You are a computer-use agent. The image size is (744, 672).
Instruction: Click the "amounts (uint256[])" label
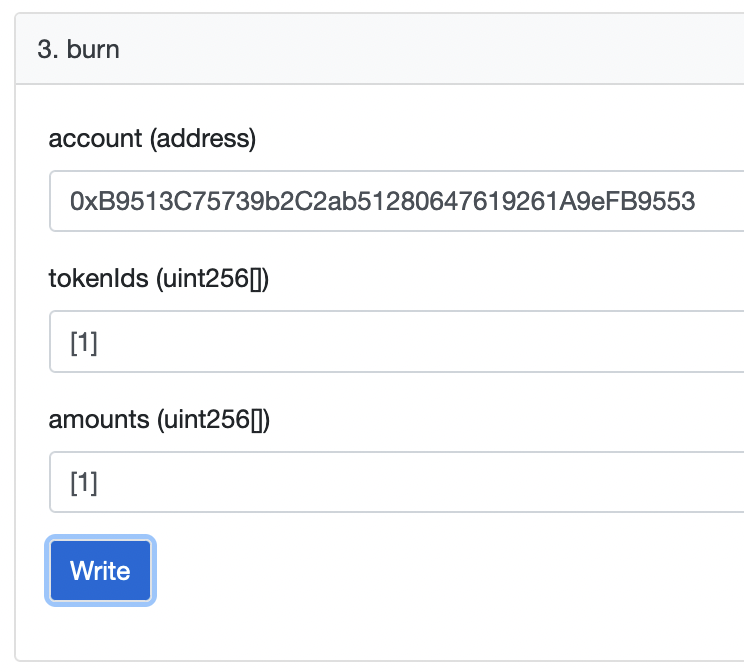159,420
